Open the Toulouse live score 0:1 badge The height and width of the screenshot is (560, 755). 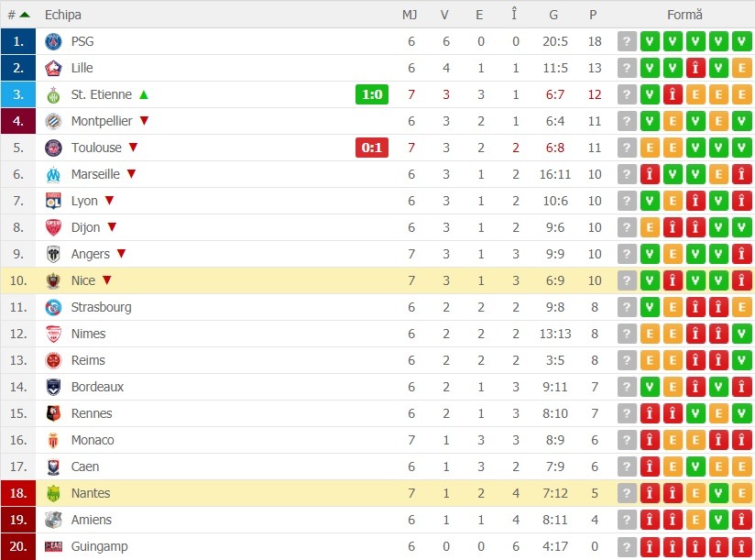tap(372, 148)
